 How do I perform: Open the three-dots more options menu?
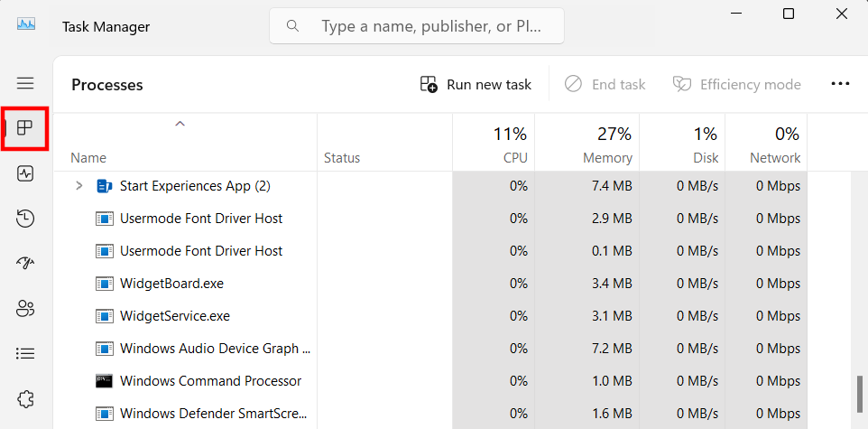pos(840,84)
